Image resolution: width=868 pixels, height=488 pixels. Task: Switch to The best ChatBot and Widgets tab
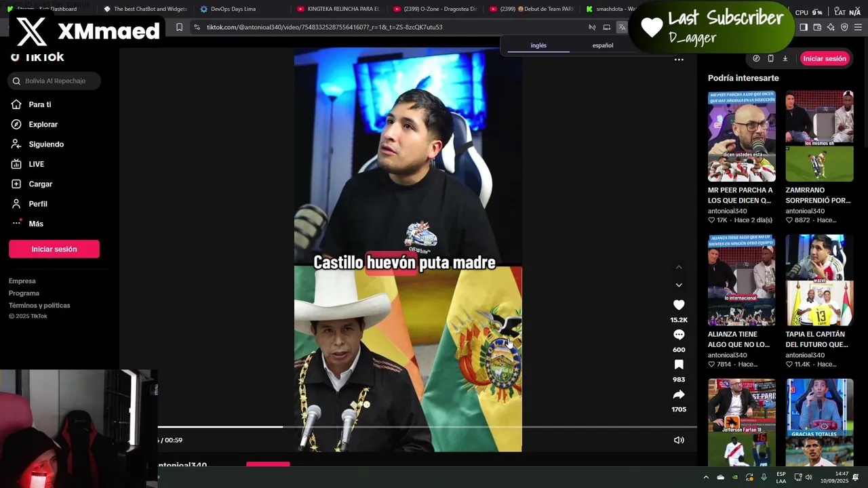point(145,9)
